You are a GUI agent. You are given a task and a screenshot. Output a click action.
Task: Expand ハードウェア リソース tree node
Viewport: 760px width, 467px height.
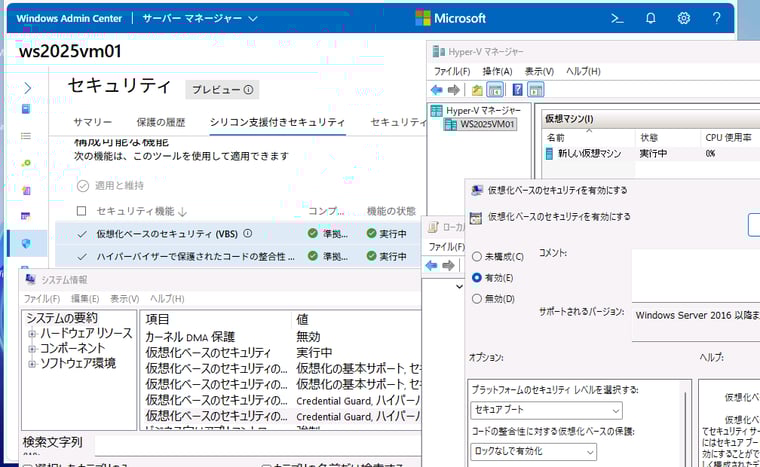tap(32, 333)
